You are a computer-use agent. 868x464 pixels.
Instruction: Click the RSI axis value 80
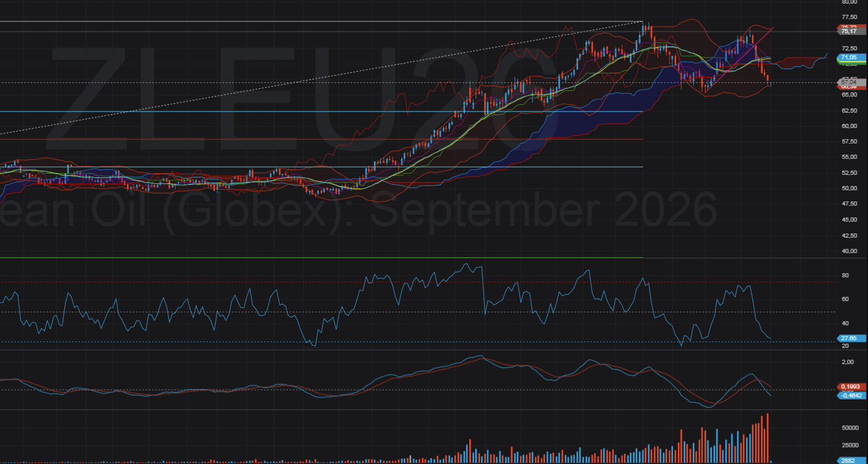tap(845, 276)
